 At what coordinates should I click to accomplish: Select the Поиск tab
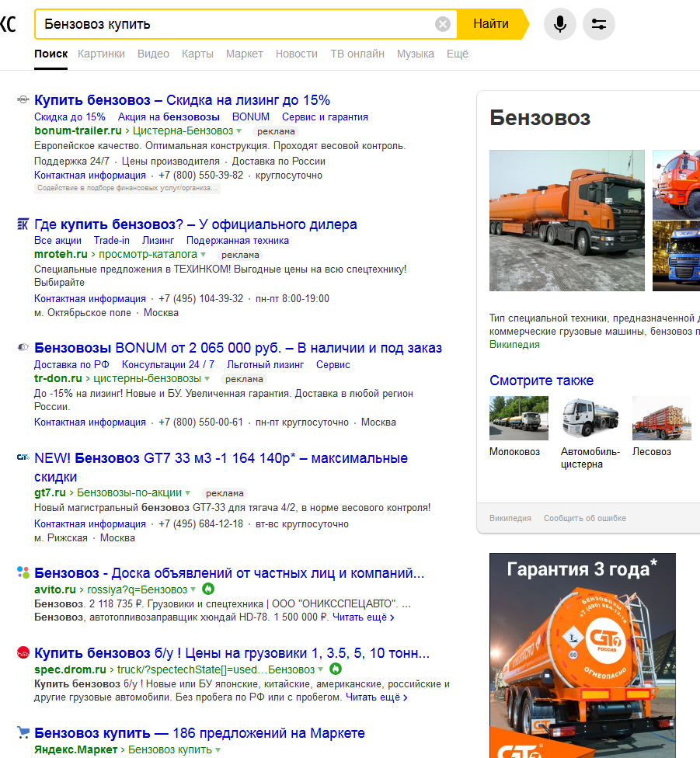tap(50, 54)
